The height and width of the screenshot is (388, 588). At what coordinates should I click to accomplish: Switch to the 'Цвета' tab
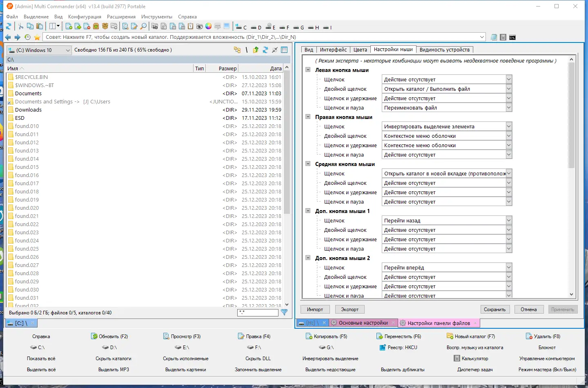[x=360, y=49]
